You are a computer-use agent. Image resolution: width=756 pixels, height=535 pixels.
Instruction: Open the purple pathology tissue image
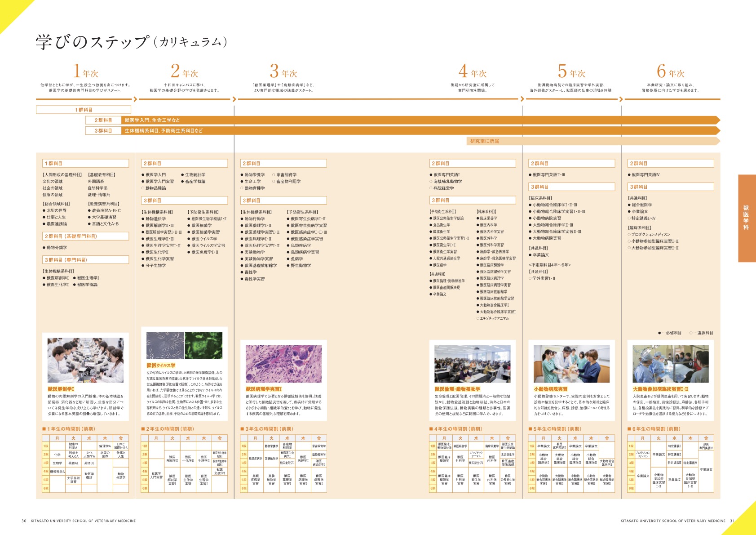point(283,364)
